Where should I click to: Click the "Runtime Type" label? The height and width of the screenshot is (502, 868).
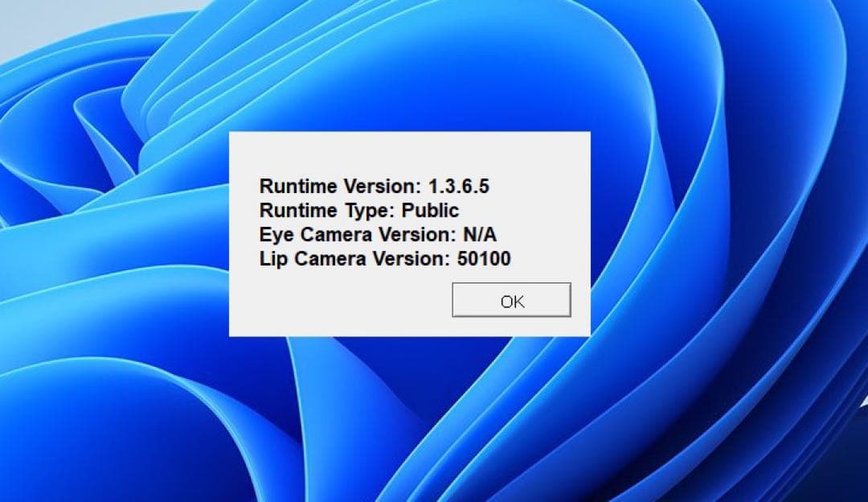coord(328,211)
